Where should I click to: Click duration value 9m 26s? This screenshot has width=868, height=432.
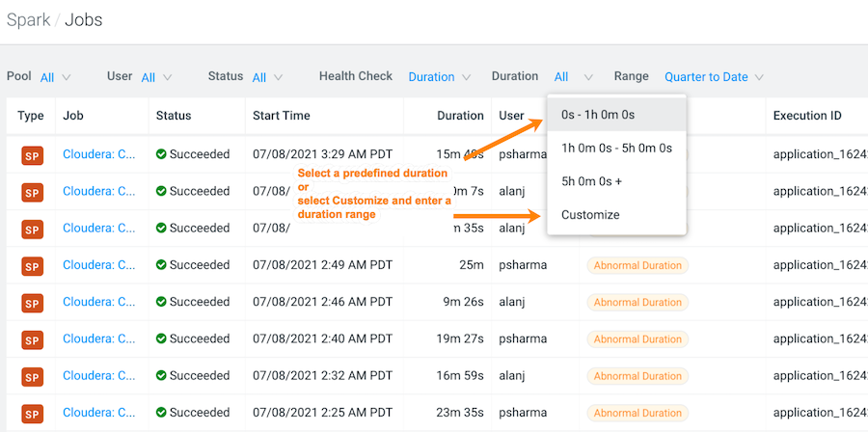[x=464, y=302]
